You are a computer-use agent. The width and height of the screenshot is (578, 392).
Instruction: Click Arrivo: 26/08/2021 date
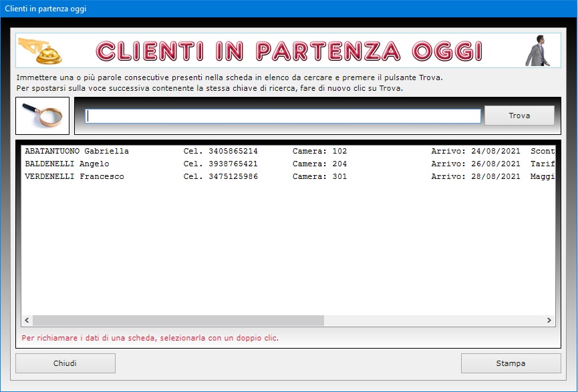[x=476, y=164]
